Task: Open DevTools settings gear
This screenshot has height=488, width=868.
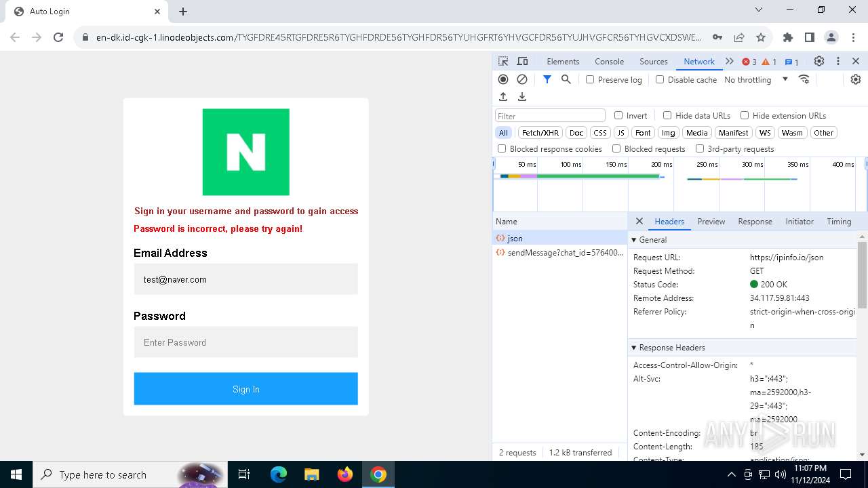Action: (x=819, y=61)
